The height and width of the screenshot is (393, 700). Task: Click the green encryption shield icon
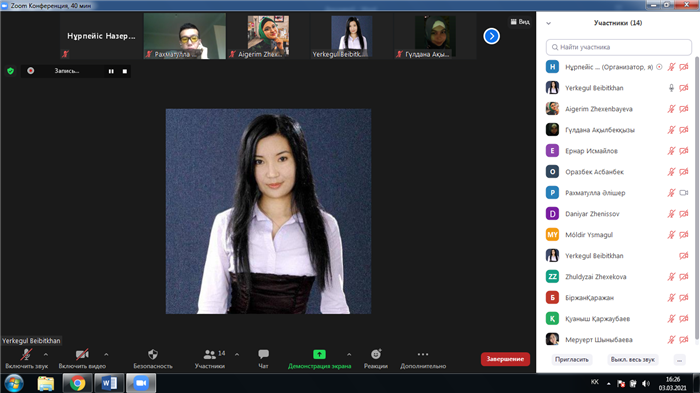pyautogui.click(x=11, y=71)
